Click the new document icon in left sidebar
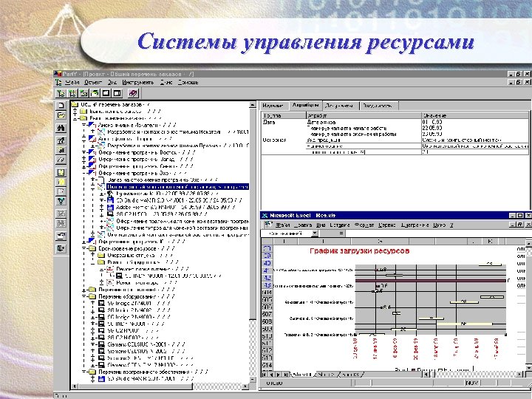 (x=61, y=106)
